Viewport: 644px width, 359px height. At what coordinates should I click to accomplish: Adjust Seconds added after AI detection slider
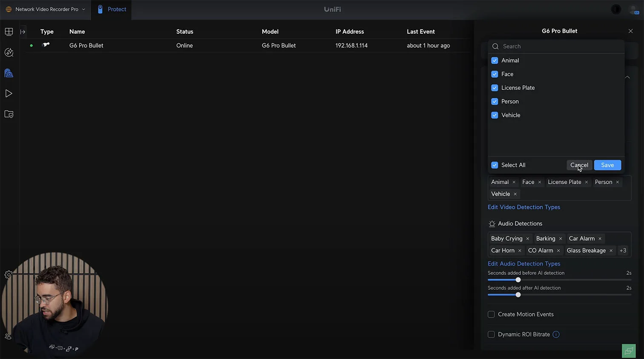point(518,295)
